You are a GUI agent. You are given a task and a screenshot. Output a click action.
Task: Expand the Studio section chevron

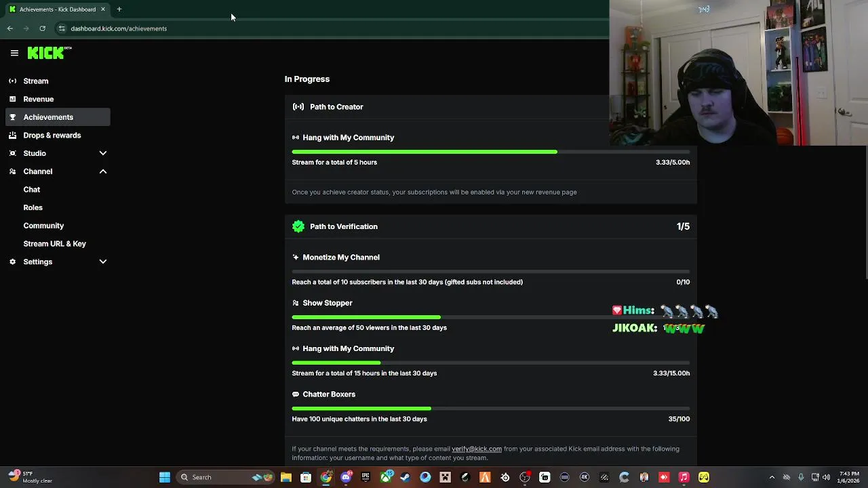click(x=103, y=153)
